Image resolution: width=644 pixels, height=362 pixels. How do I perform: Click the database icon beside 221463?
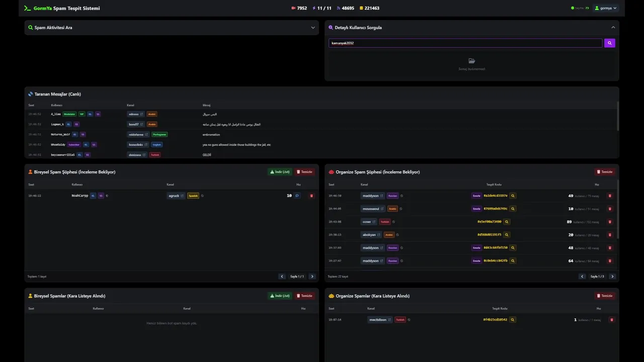click(x=361, y=8)
